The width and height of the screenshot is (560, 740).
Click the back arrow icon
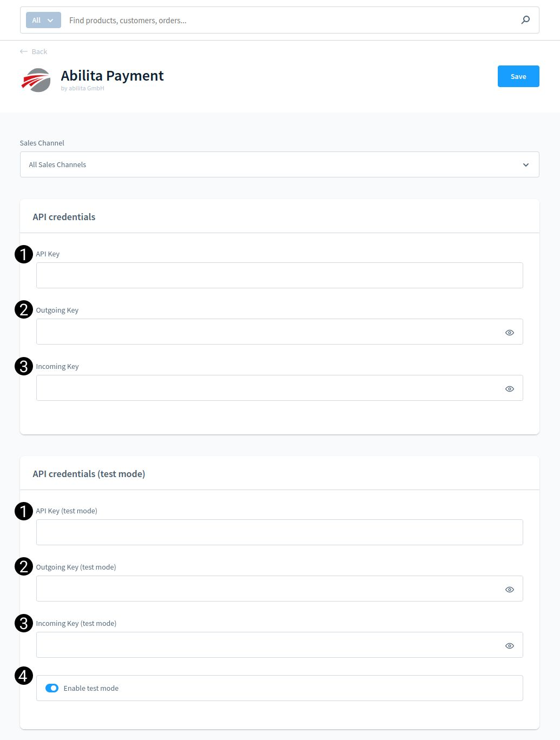point(23,51)
